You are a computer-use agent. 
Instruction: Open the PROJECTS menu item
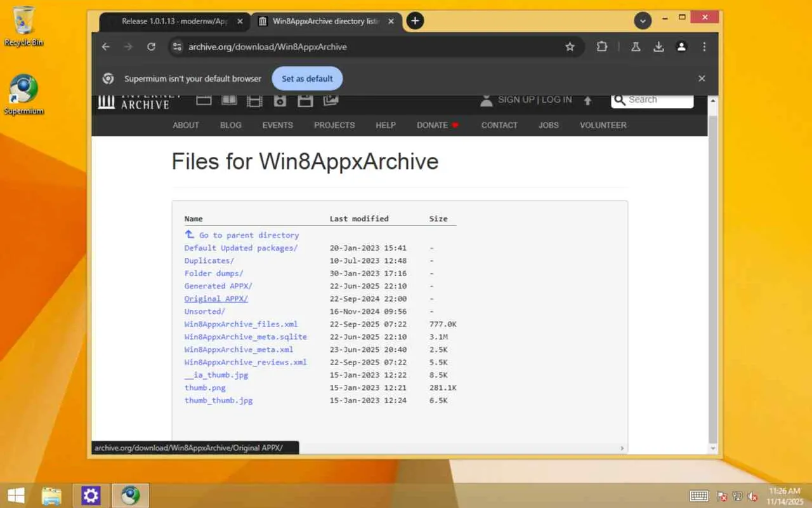[334, 125]
